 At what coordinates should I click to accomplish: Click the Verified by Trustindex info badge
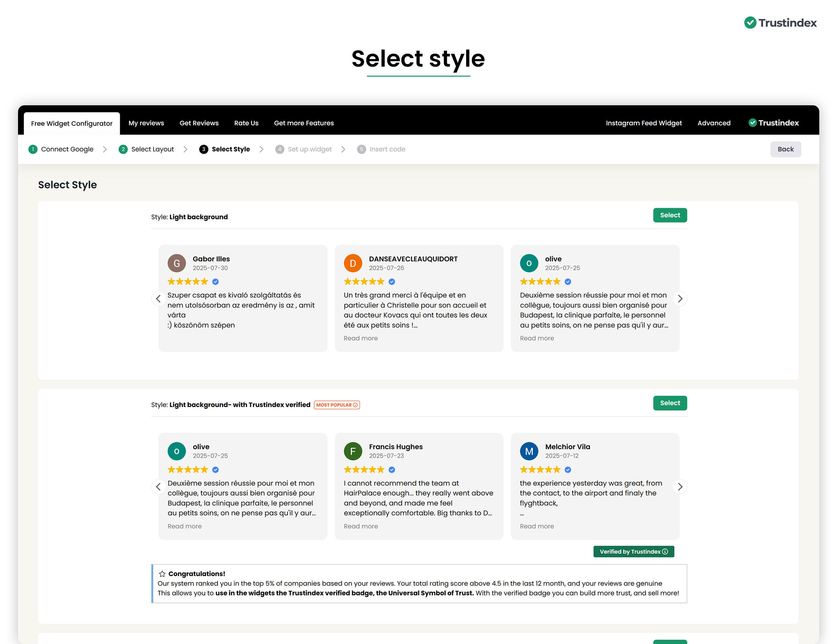point(634,552)
